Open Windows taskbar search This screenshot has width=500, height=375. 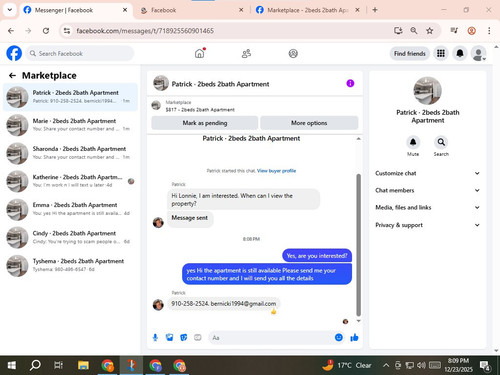pos(35,365)
